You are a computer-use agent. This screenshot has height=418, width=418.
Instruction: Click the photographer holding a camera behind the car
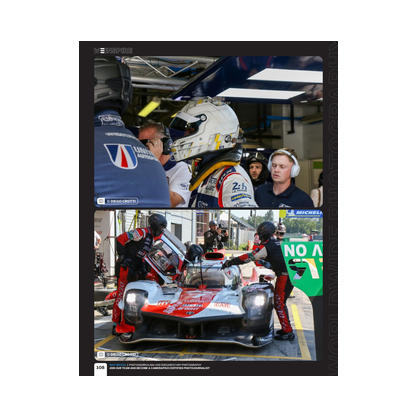215,235
